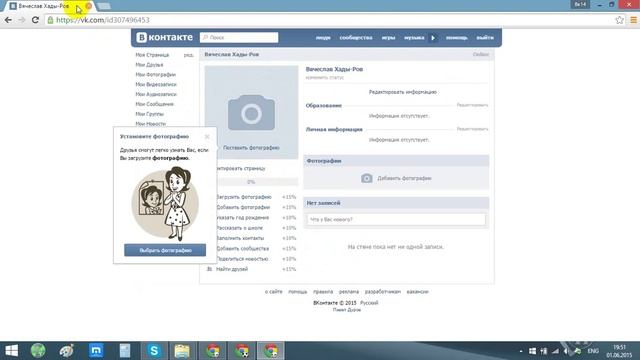Click the camera placeholder profile photo
640x360 pixels.
pyautogui.click(x=251, y=112)
